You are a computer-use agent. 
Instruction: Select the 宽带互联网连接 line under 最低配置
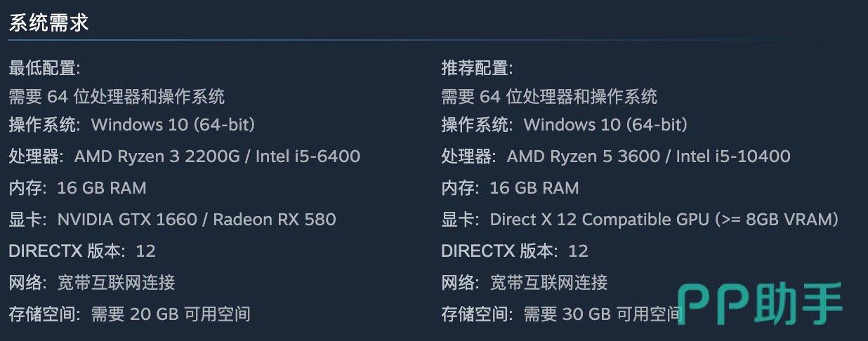[116, 283]
